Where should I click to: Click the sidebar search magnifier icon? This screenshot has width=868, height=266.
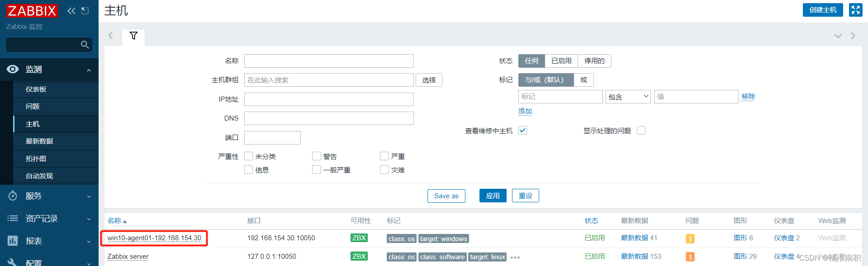click(85, 44)
